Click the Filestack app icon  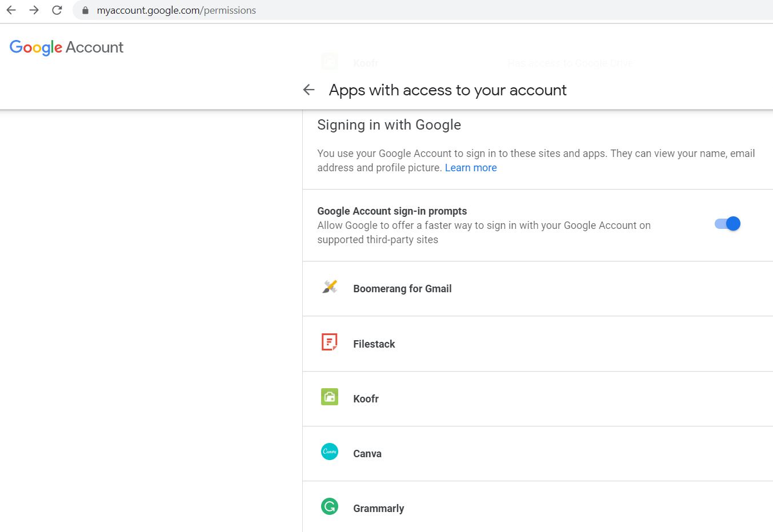330,342
